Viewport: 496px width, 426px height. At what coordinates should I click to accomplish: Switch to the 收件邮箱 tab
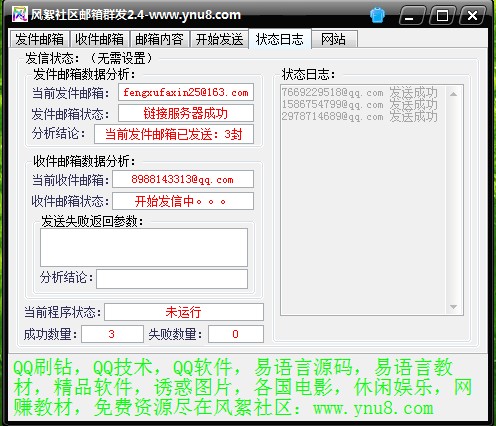[x=99, y=39]
